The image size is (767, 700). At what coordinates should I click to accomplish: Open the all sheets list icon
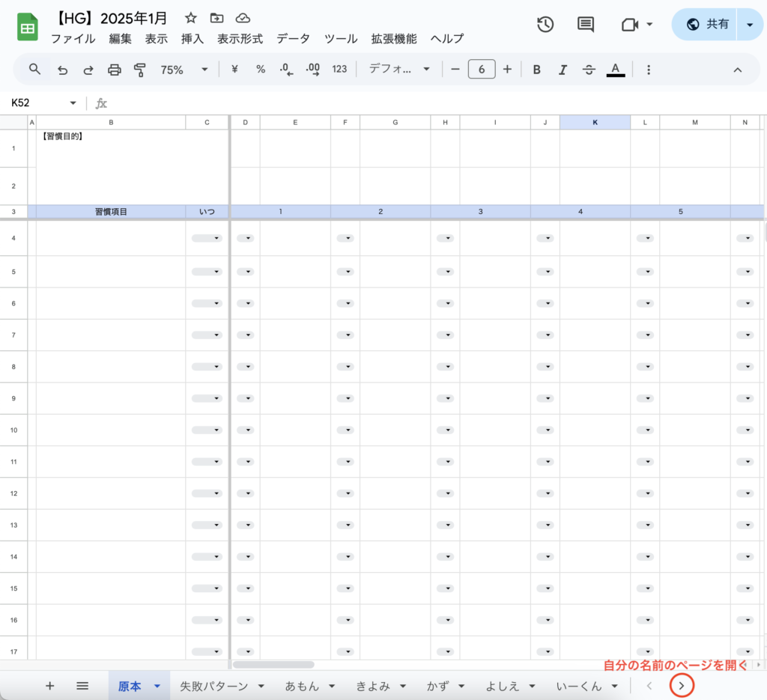[83, 686]
